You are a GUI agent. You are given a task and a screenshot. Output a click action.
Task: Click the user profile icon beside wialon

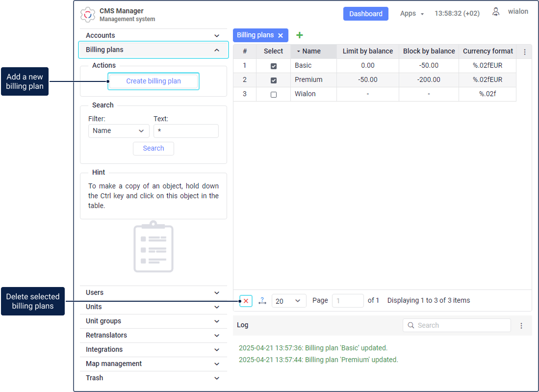496,12
